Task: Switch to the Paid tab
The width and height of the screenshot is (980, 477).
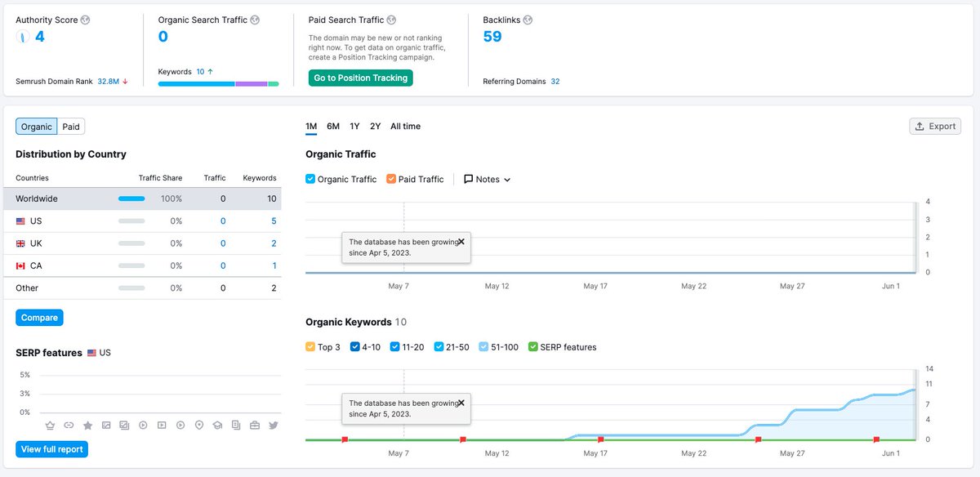Action: coord(71,127)
